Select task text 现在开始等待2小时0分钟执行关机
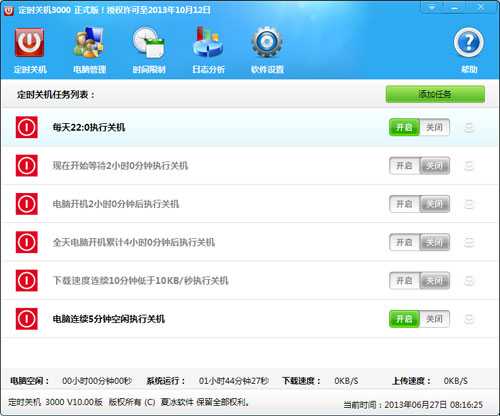This screenshot has height=416, width=500. 120,166
